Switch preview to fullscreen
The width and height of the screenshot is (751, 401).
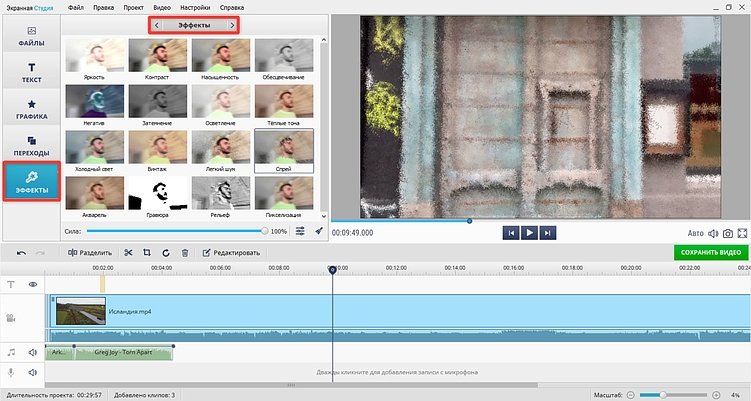click(742, 233)
